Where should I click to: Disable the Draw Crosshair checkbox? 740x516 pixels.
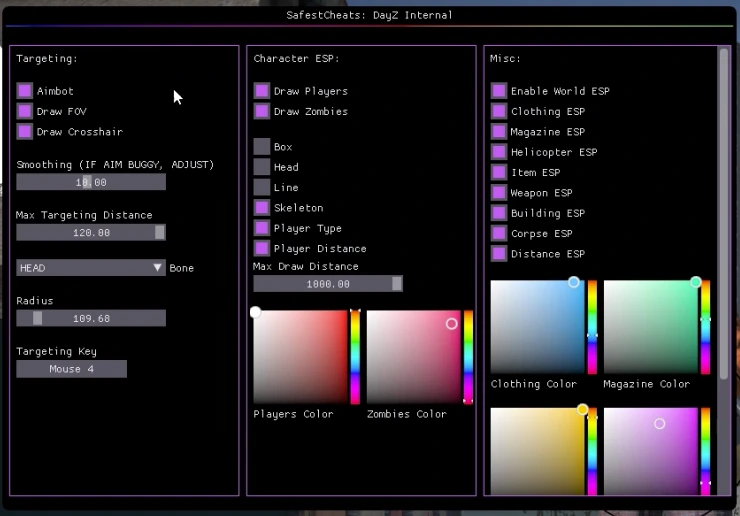click(25, 131)
